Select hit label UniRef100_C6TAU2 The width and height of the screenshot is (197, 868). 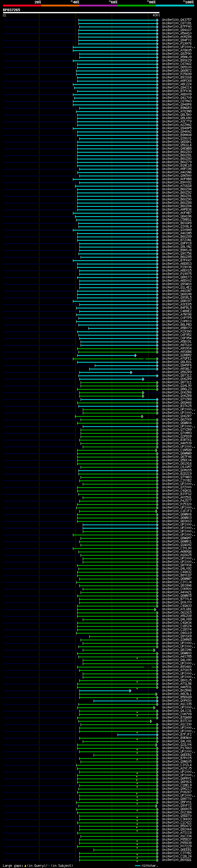pos(176,64)
